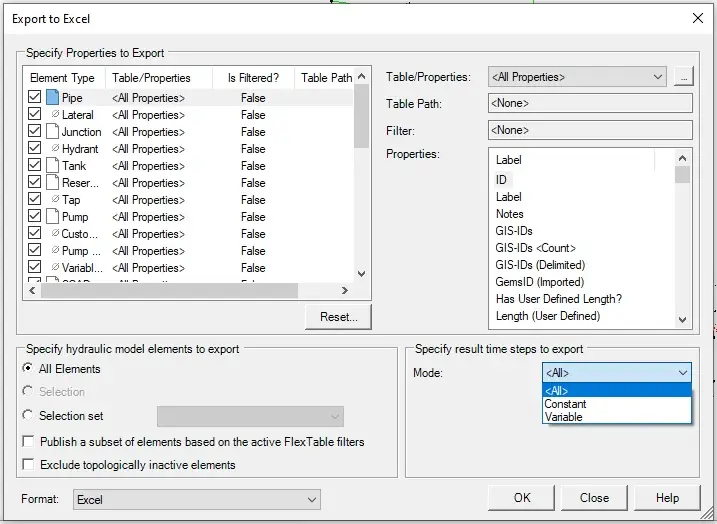Click the OK button
Image resolution: width=717 pixels, height=524 pixels.
522,498
